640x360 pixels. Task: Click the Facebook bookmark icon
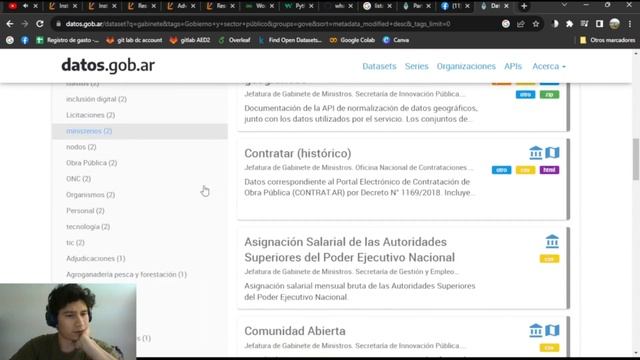pyautogui.click(x=25, y=40)
